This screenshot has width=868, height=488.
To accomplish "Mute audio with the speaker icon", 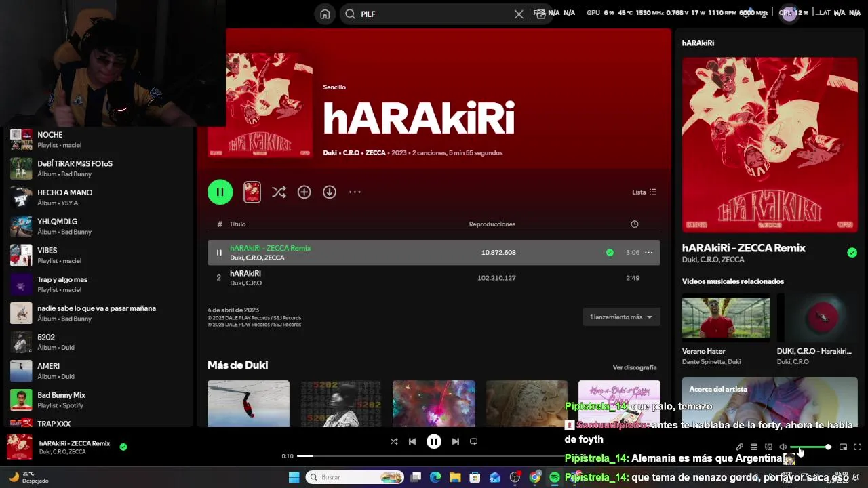I will [x=783, y=447].
